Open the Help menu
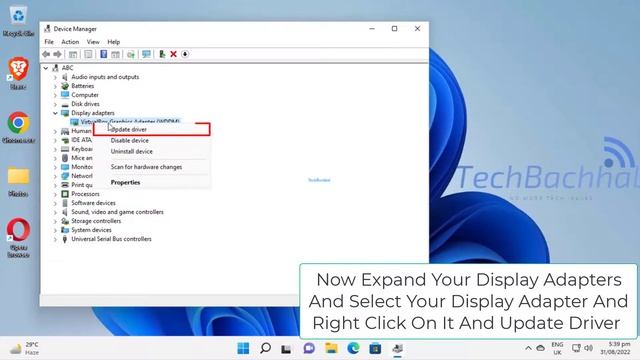This screenshot has width=640, height=360. pyautogui.click(x=113, y=42)
